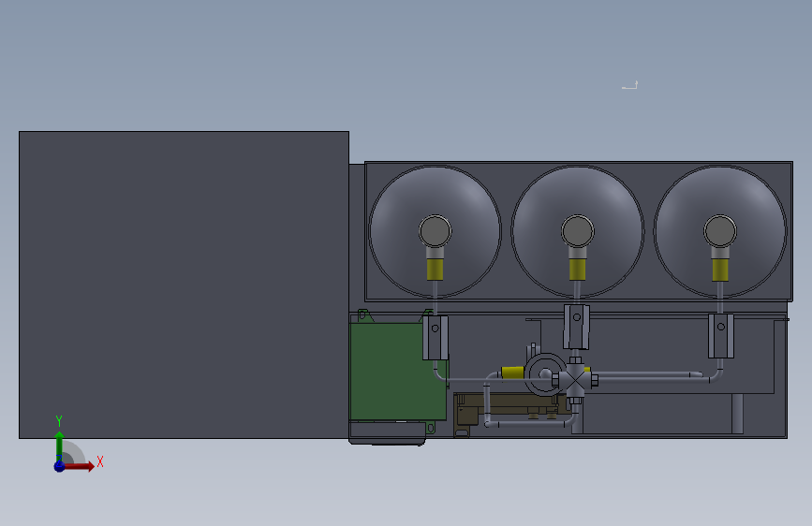Screen dimensions: 812x526
Task: Select the clamp bracket below left dome
Action: 436,338
